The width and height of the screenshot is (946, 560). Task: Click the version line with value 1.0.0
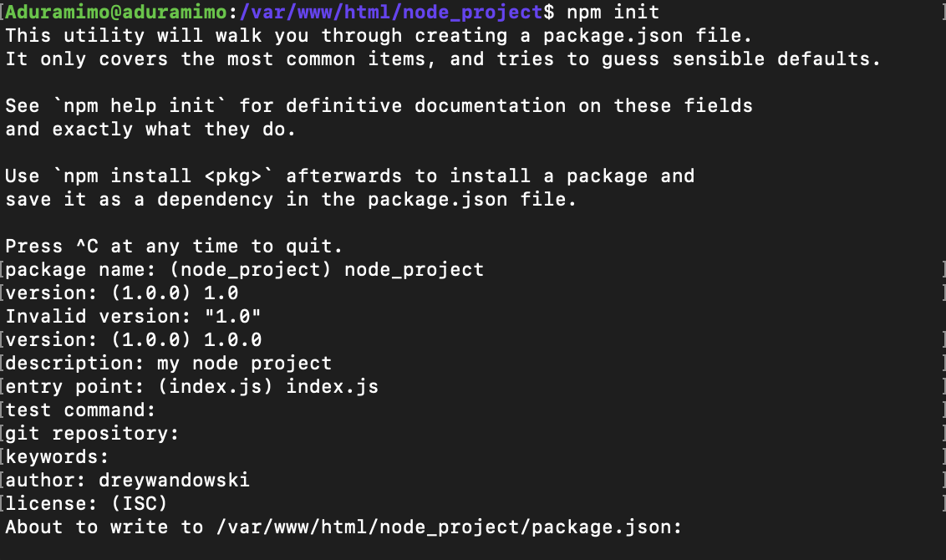pyautogui.click(x=134, y=340)
